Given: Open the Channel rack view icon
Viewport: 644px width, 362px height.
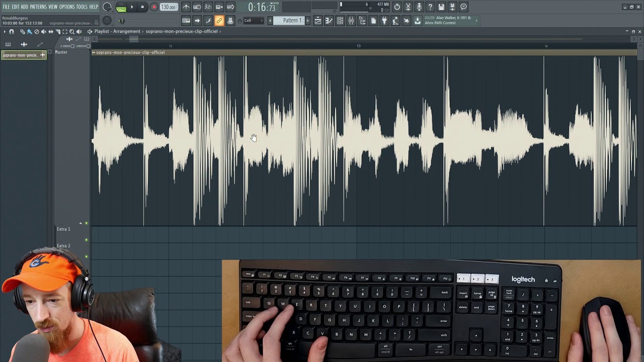Looking at the screenshot, I should point(340,21).
